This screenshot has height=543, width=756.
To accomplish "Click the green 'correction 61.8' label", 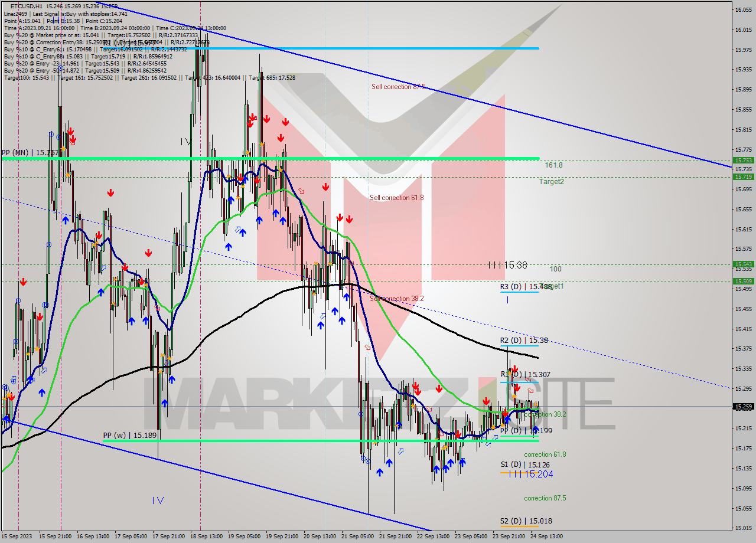I will 545,454.
